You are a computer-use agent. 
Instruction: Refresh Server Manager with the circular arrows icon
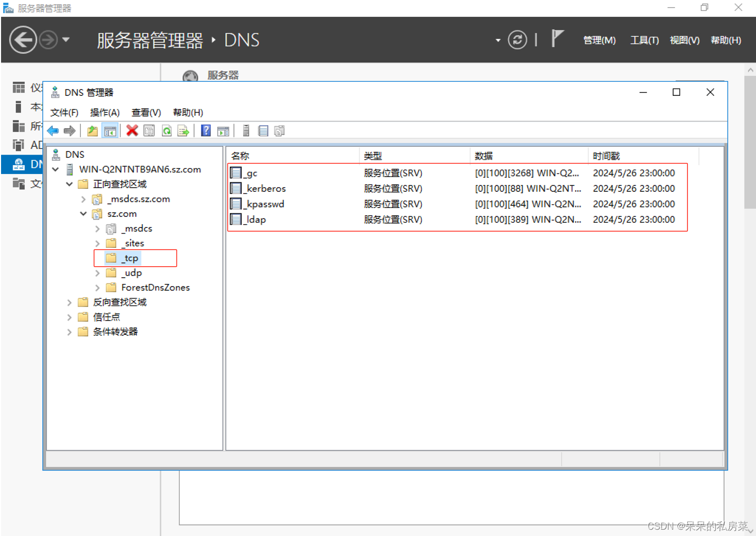click(x=518, y=40)
